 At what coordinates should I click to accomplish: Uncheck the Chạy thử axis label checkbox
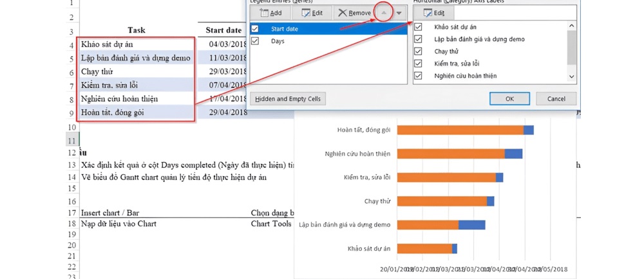tap(419, 51)
